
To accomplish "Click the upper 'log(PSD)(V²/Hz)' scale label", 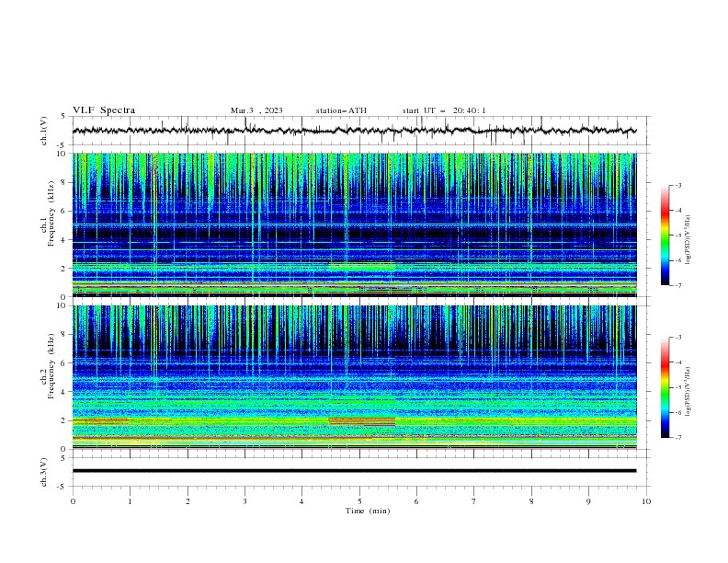I will point(688,240).
